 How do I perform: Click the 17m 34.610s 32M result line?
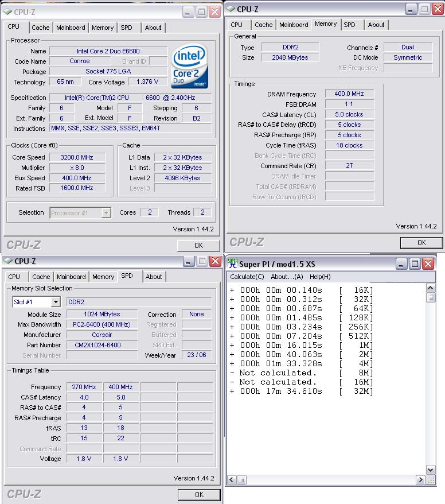click(301, 391)
